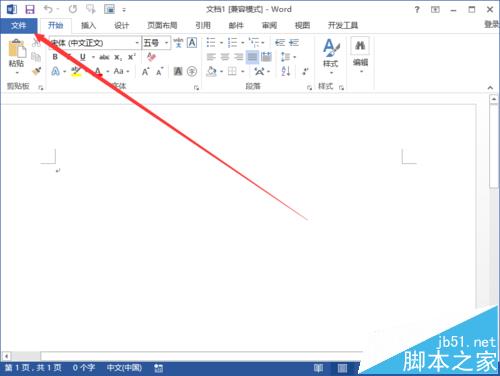The image size is (500, 376).
Task: Click the 登录 sign-in link
Action: (492, 24)
